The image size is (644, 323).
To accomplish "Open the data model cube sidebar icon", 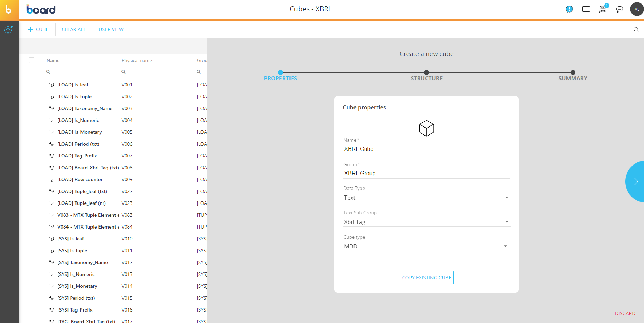I will [x=8, y=30].
